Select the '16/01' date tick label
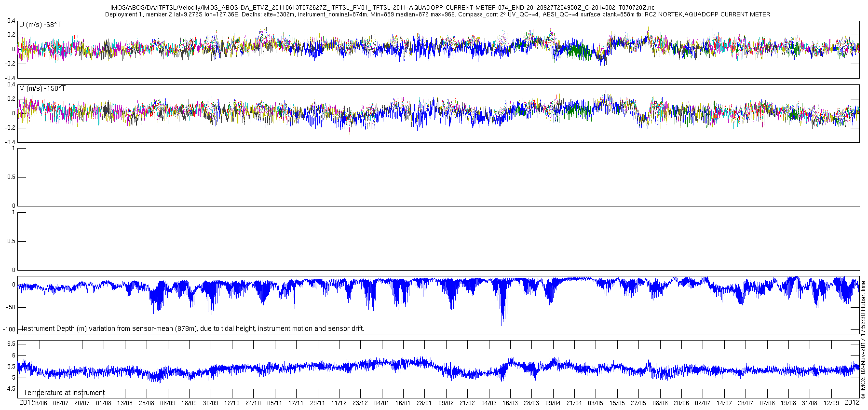 [403, 403]
